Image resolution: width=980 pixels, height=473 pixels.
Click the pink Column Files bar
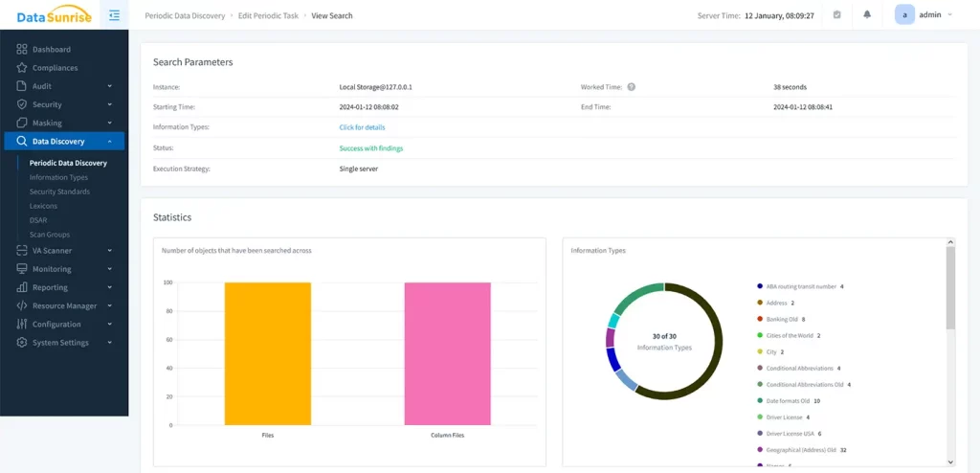[447, 353]
